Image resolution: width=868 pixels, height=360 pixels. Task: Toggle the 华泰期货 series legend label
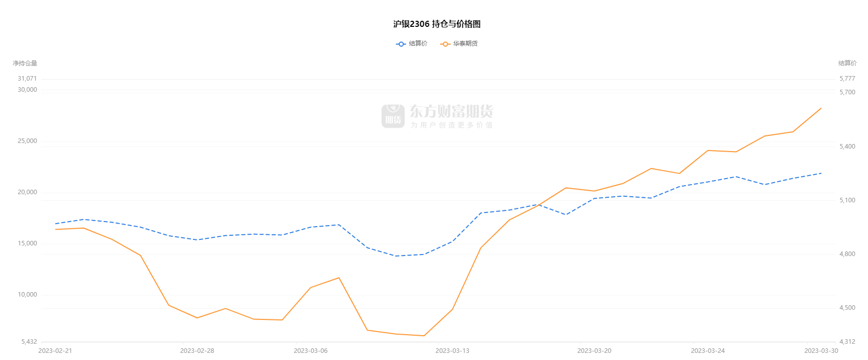[465, 44]
